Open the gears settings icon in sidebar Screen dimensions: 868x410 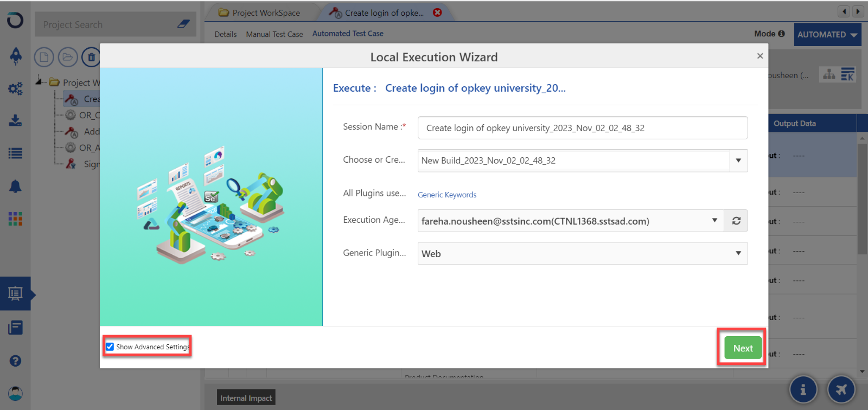tap(15, 88)
